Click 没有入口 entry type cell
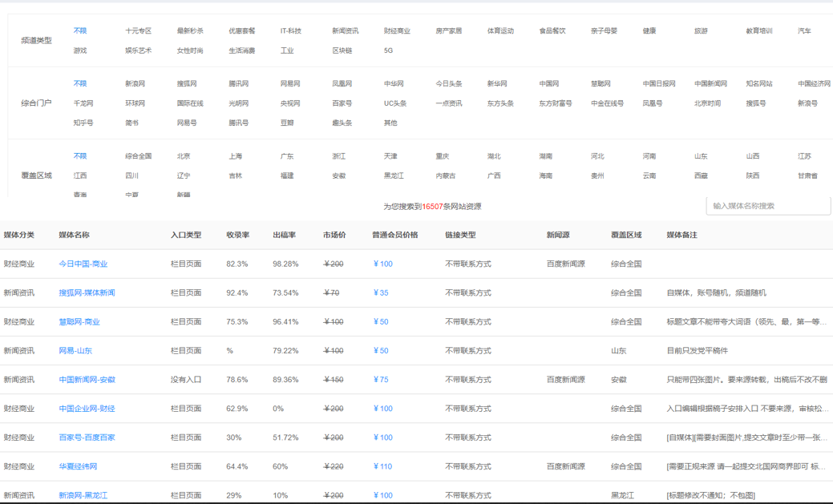 (x=186, y=380)
